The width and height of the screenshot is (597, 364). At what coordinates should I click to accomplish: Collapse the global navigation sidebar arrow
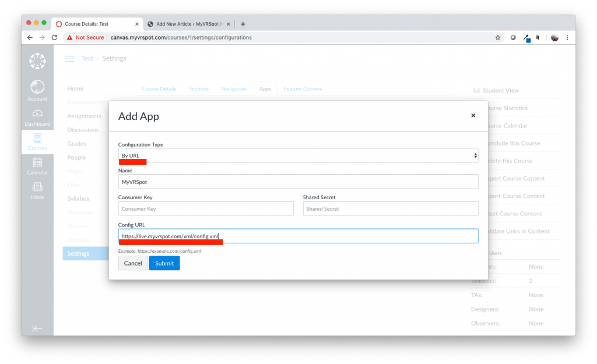37,328
